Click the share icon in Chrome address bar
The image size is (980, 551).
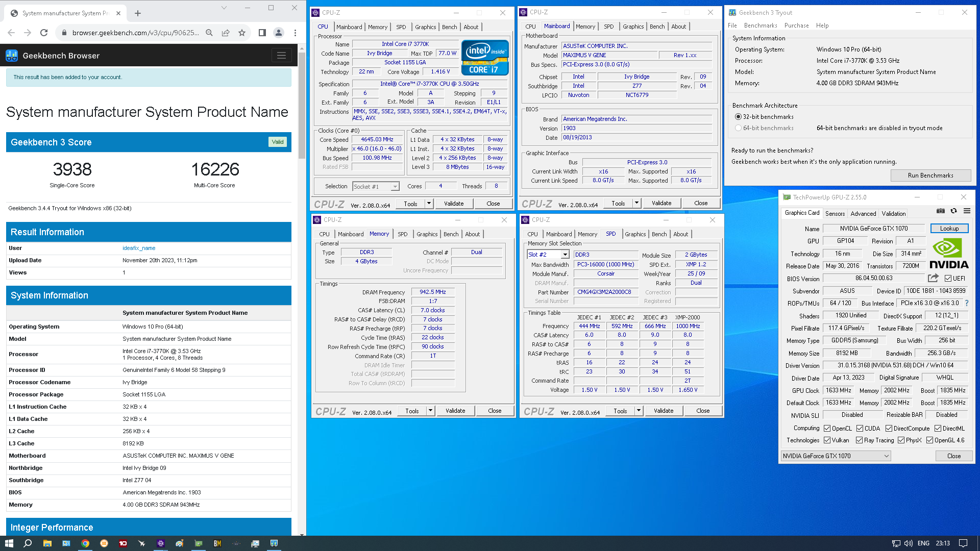tap(226, 33)
